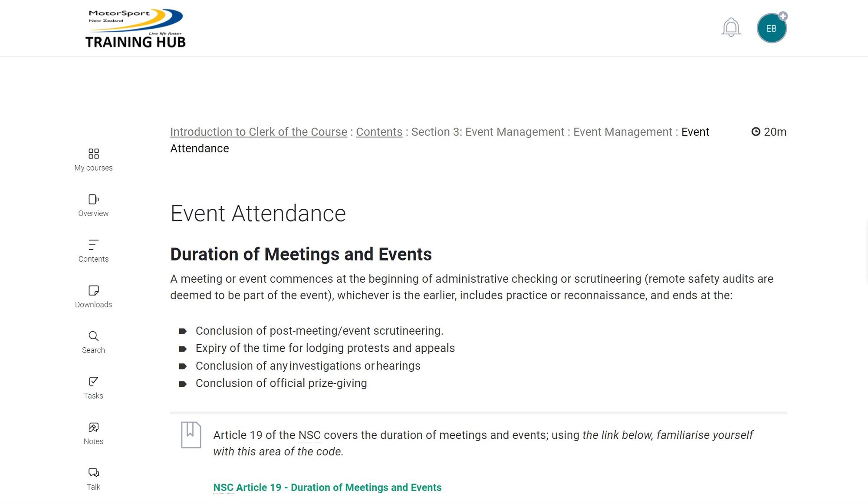
Task: Follow the Introduction to Clerk of the Course breadcrumb
Action: pyautogui.click(x=258, y=132)
